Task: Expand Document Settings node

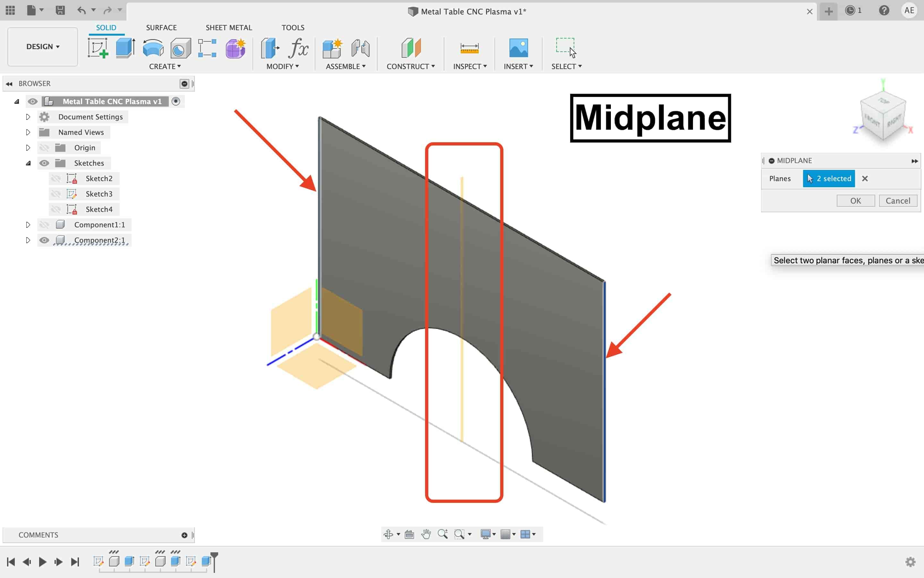Action: tap(28, 117)
